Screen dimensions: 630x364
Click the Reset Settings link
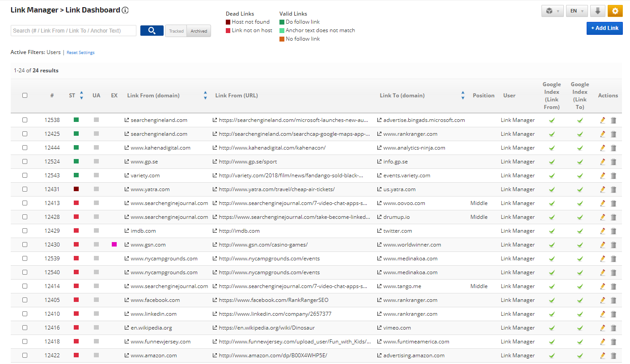(80, 53)
